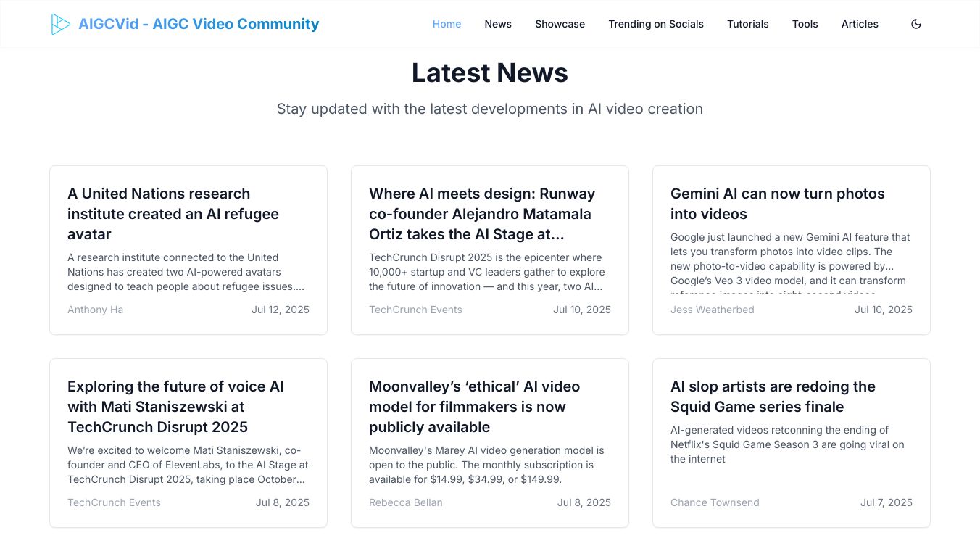Select Trending on Socials in navigation
Viewport: 980px width, 551px height.
[x=656, y=24]
